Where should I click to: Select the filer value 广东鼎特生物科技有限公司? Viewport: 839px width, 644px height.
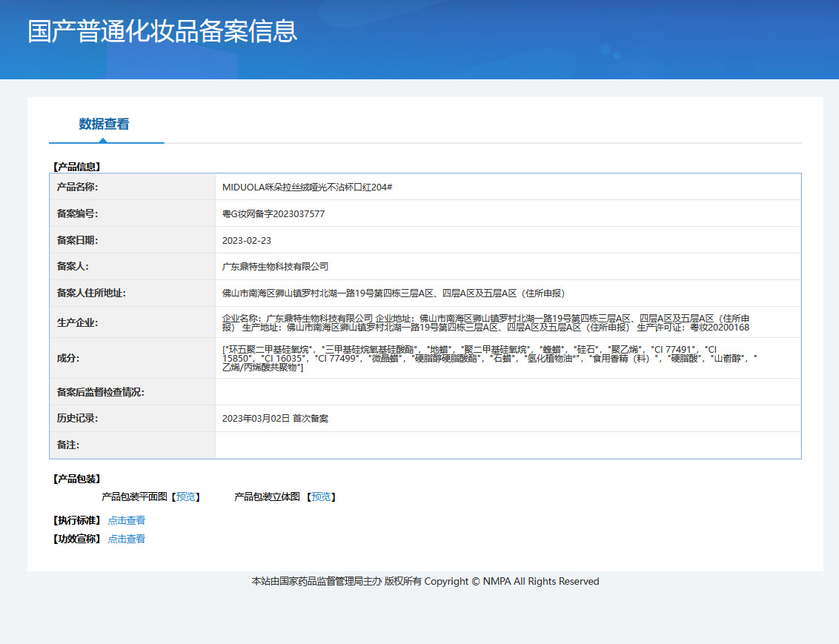click(x=275, y=266)
